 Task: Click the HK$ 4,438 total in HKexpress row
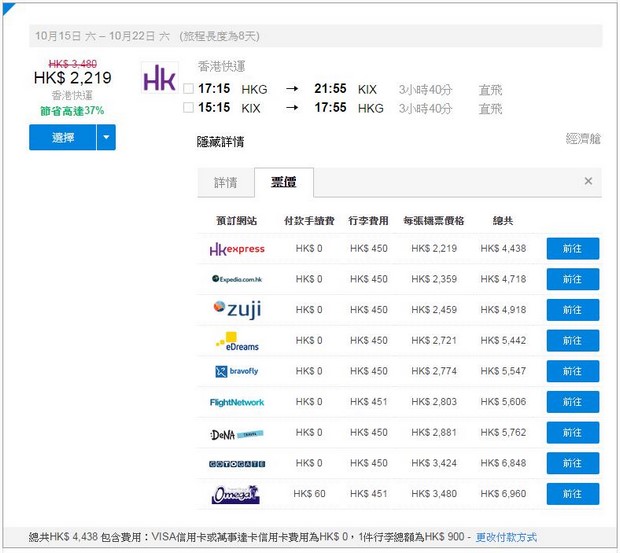pos(503,249)
